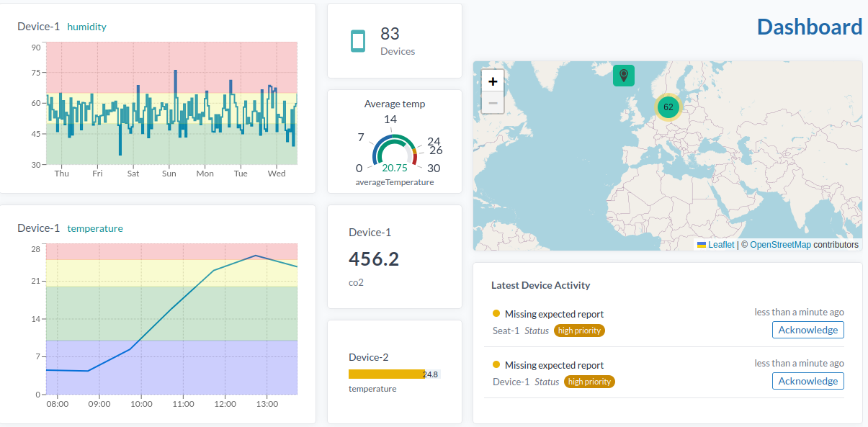Click the Ukrainian flag icon in map attribution
The height and width of the screenshot is (427, 868).
(701, 244)
